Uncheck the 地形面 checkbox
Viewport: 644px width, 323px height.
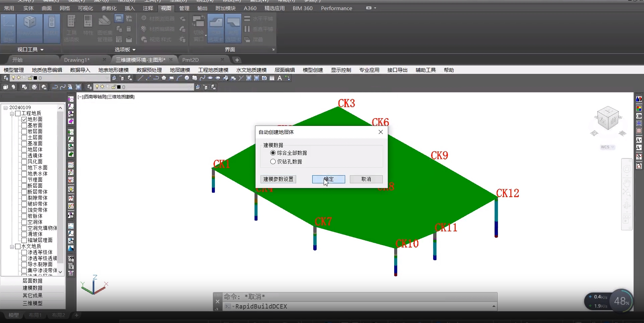[24, 120]
